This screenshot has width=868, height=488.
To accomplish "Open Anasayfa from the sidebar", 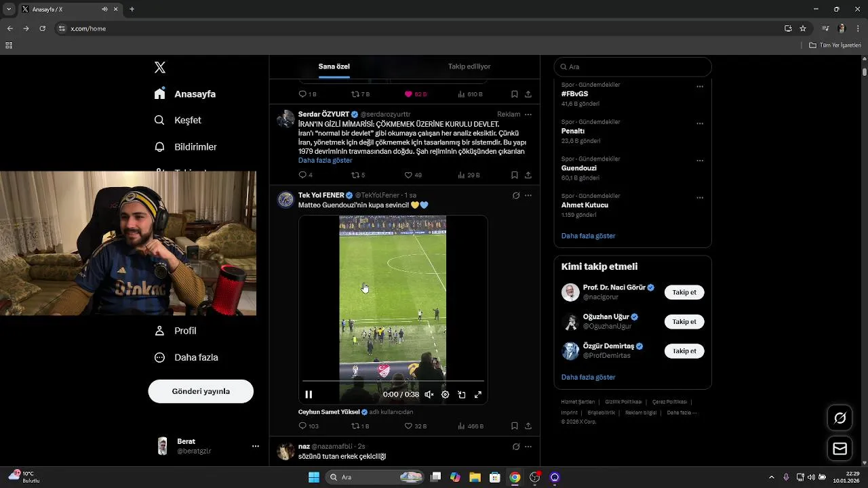I will 185,94.
